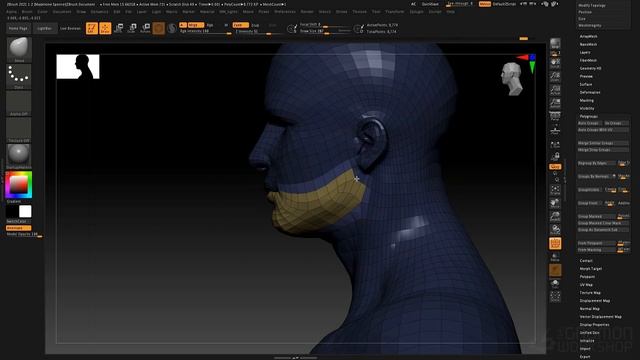Toggle Draw mode button
This screenshot has height=360, width=640.
point(105,28)
